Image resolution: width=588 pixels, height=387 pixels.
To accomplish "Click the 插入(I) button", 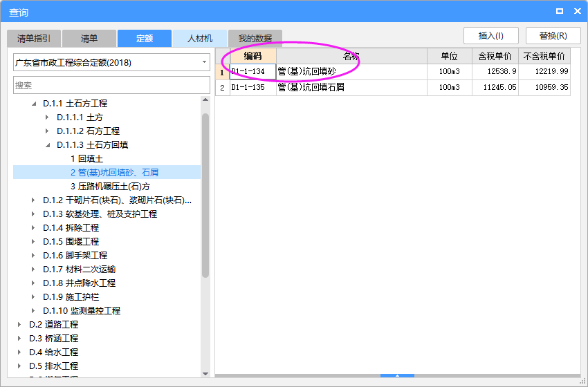I will [x=491, y=36].
